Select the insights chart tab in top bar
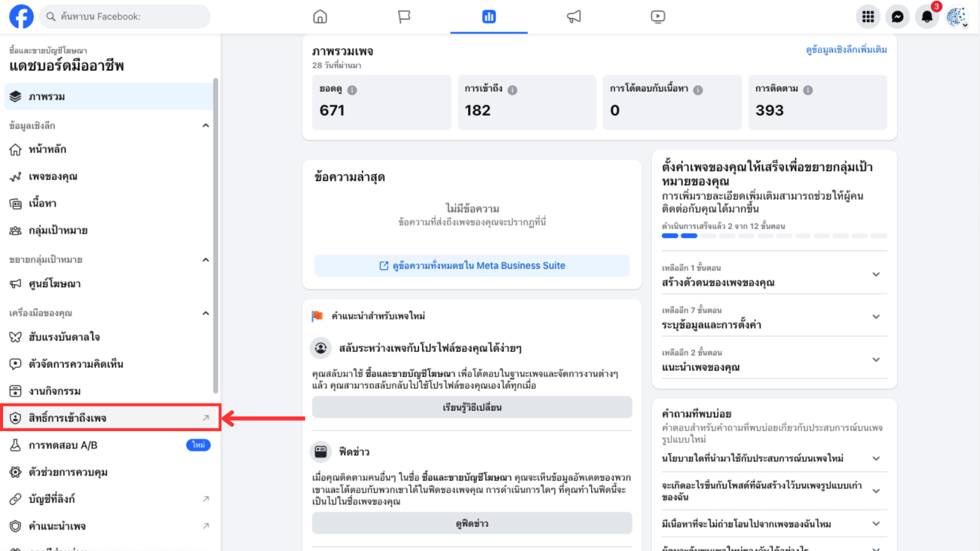 [x=489, y=17]
